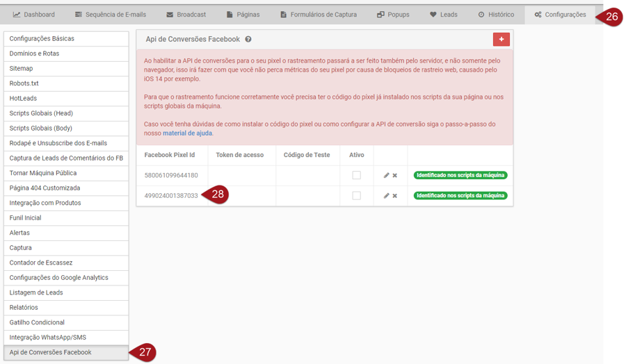Click the help question mark icon
This screenshot has height=364, width=626.
click(248, 40)
